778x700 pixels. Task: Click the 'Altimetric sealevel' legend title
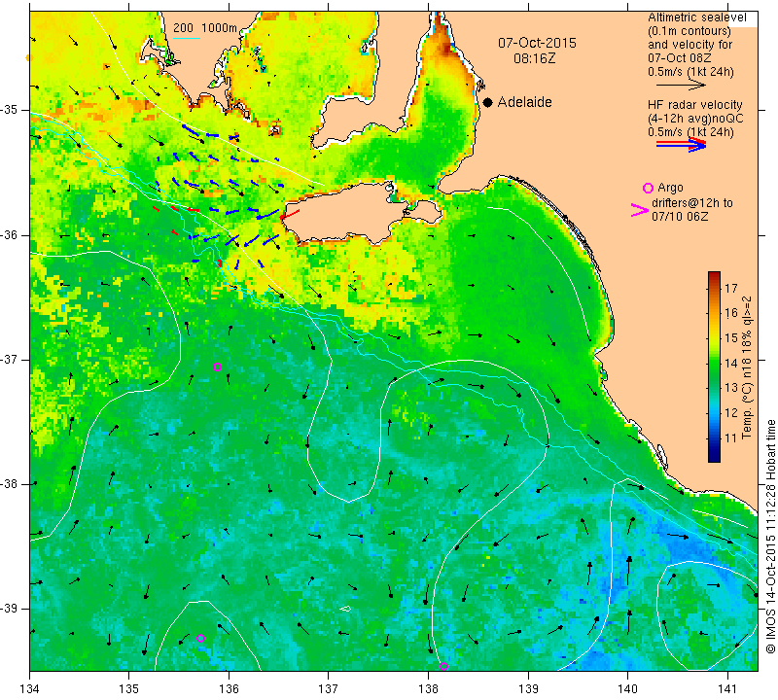coord(697,17)
